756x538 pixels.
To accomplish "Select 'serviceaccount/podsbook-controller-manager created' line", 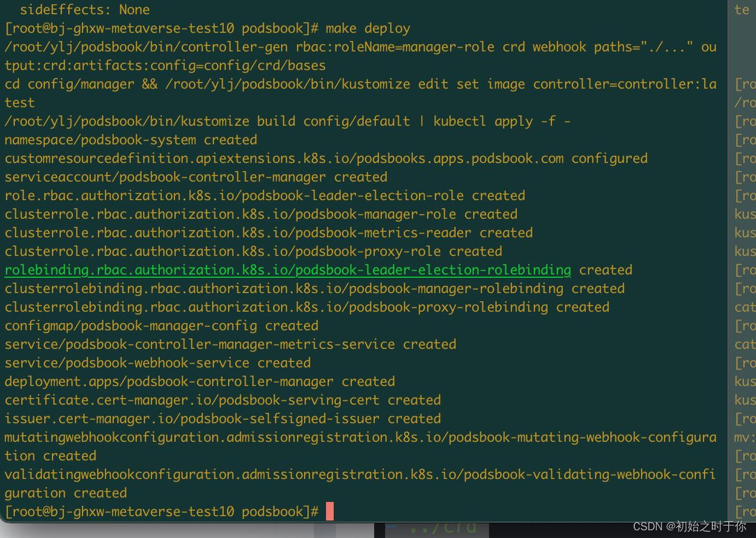I will pos(196,177).
